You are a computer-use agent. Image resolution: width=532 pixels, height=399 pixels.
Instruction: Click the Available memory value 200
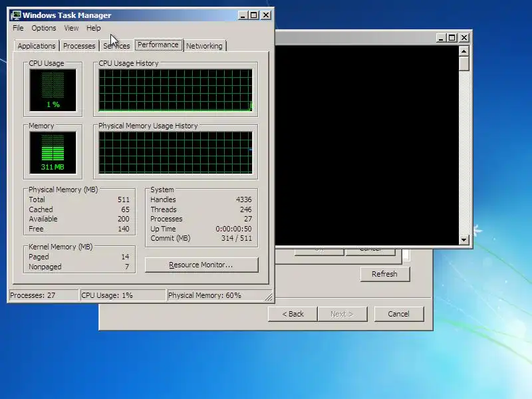124,219
